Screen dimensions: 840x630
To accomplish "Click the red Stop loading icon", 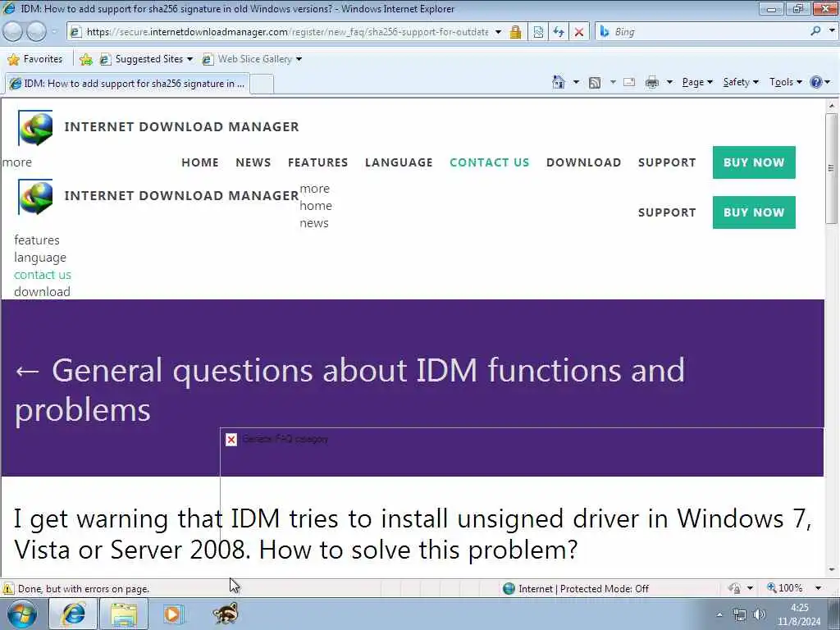I will point(579,32).
